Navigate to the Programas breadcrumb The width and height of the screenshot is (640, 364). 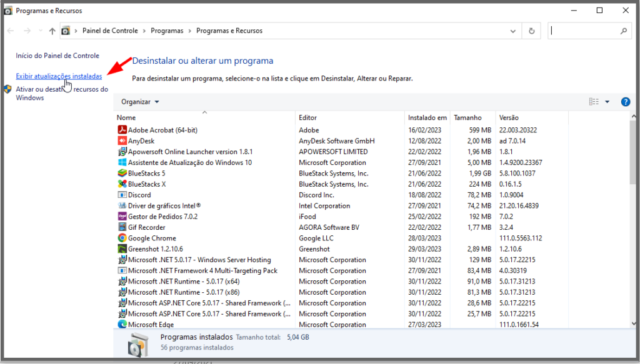[x=167, y=31]
